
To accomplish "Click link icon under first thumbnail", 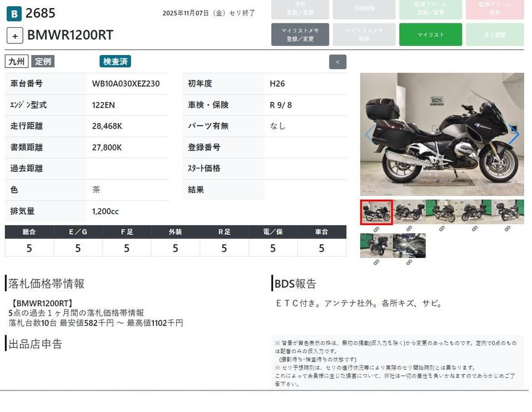I will (376, 229).
